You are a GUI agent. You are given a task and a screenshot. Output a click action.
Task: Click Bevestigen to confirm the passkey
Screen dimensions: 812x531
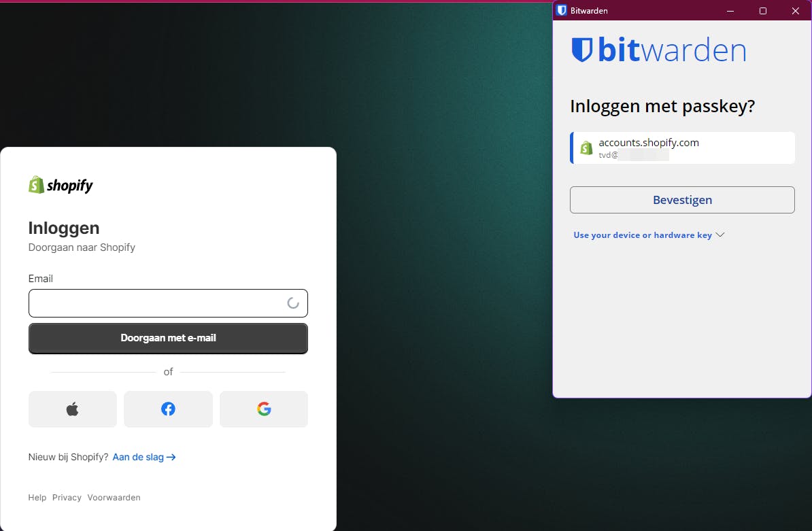tap(682, 200)
